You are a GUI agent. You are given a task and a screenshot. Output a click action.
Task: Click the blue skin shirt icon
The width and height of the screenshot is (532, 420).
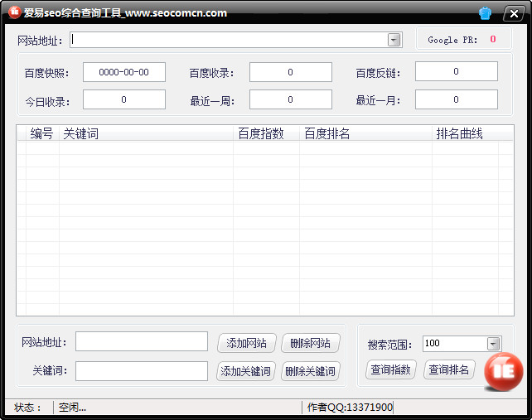tap(485, 13)
